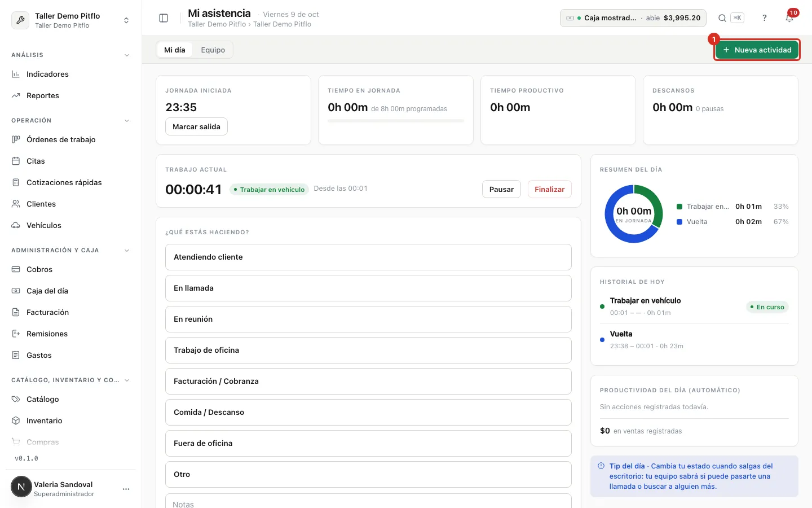Click the Nueva actividad button
The image size is (812, 508).
coord(757,50)
